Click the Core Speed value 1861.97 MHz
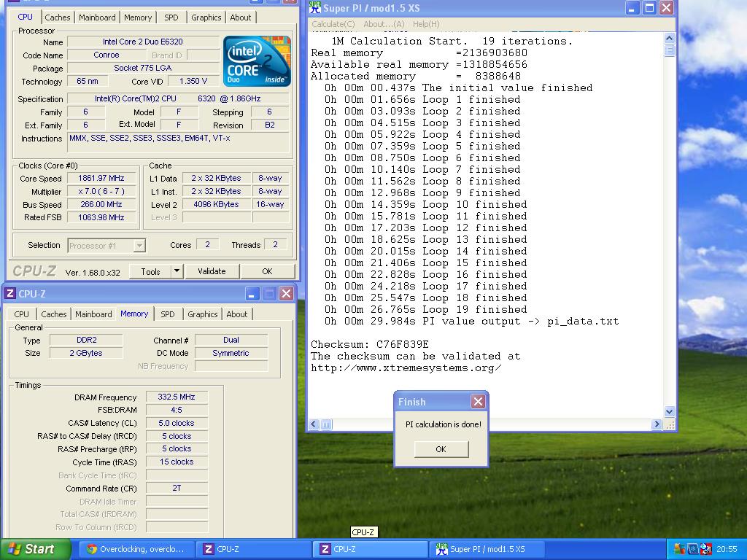Screen dimensions: 747x560 (101, 178)
